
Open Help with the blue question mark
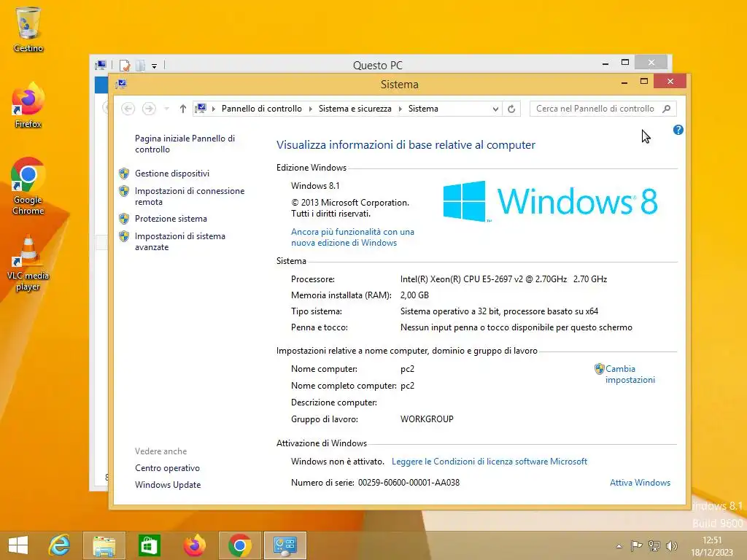click(x=678, y=130)
